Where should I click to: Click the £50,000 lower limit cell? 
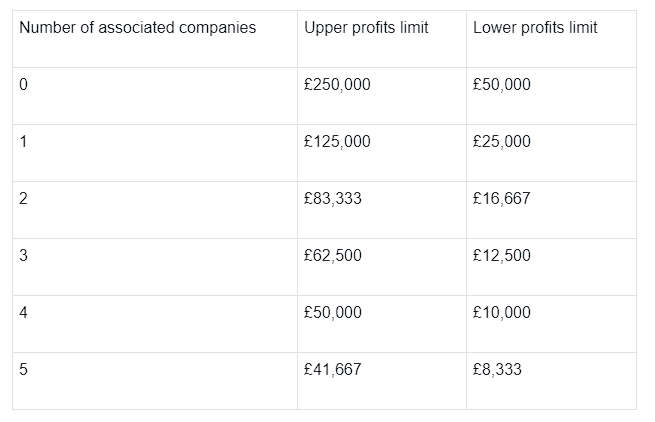click(x=502, y=84)
